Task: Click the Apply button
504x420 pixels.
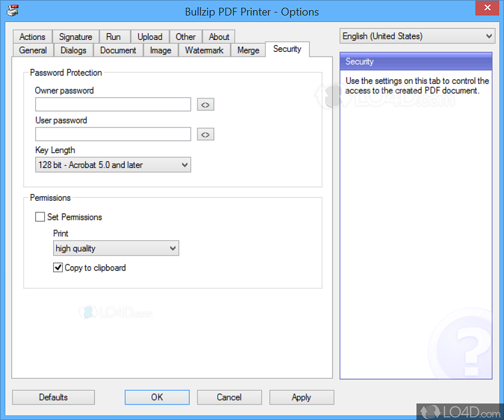Action: click(301, 397)
